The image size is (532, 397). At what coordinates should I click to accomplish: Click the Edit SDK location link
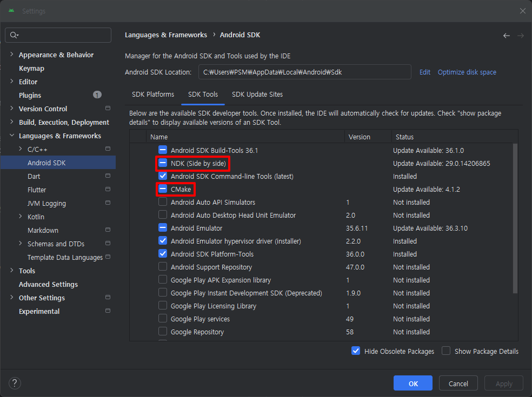click(x=425, y=72)
